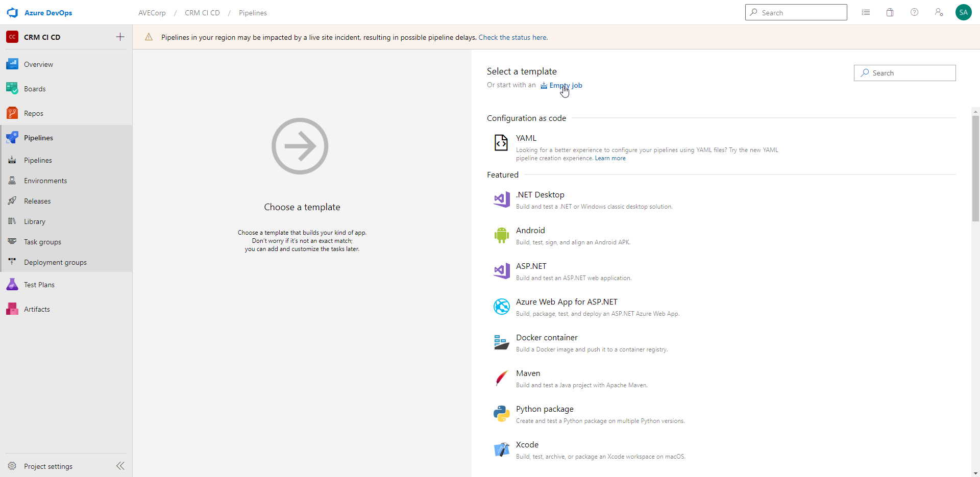The width and height of the screenshot is (980, 477).
Task: Collapse the sidebar with double chevron
Action: [120, 466]
